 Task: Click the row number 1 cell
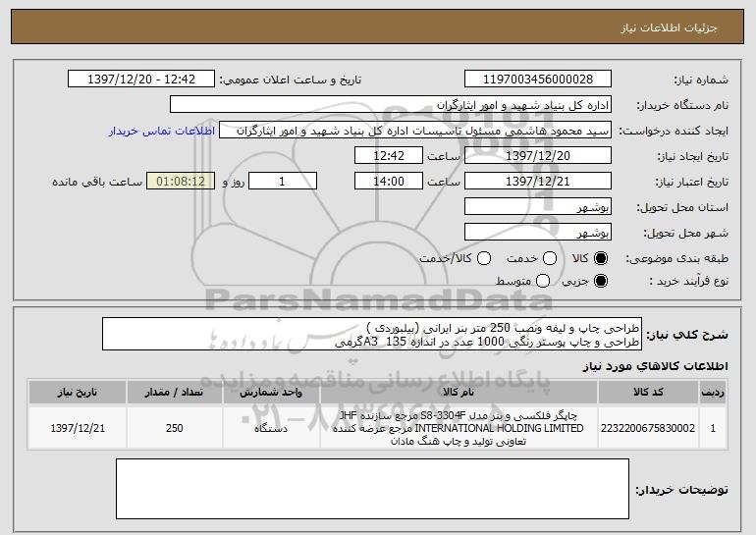tap(713, 428)
